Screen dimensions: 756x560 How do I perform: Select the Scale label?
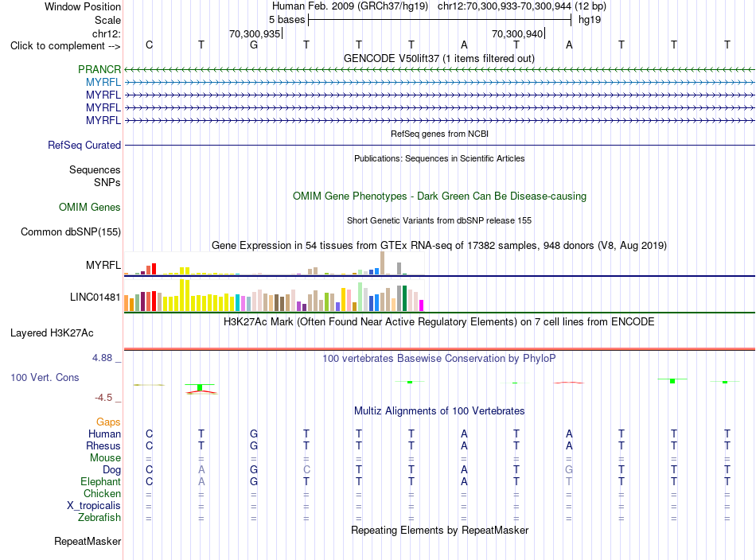point(107,20)
